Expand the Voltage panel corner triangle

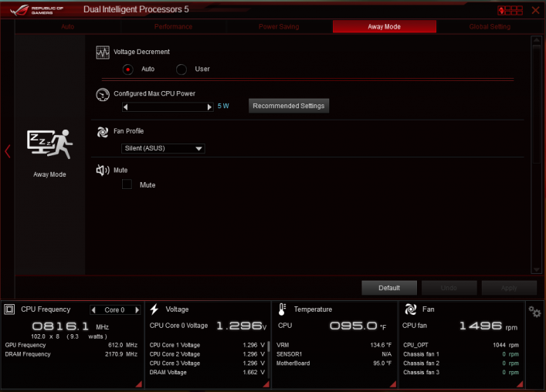pyautogui.click(x=266, y=384)
